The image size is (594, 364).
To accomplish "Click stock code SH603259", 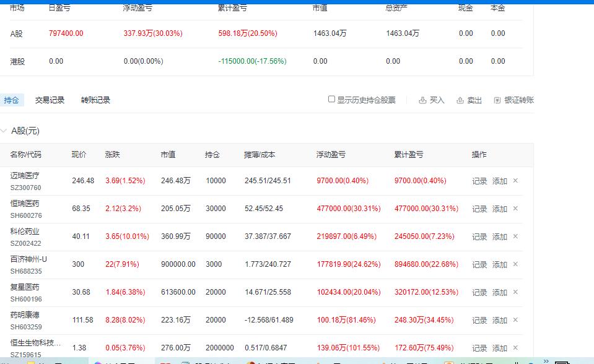I will coord(26,327).
